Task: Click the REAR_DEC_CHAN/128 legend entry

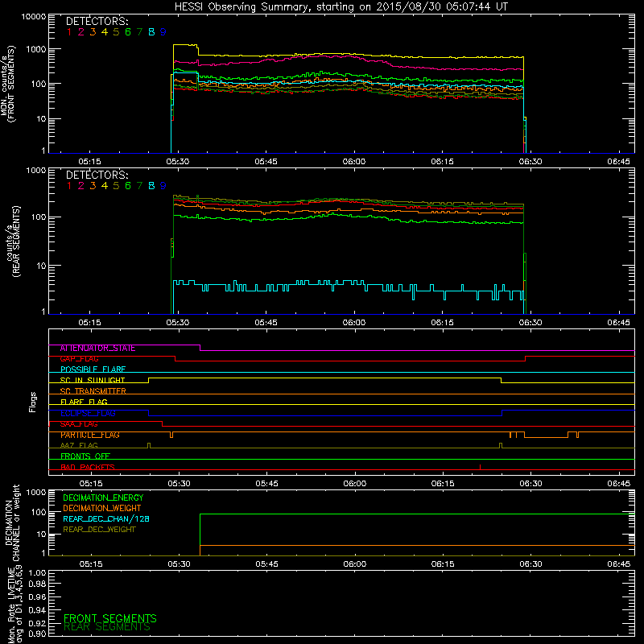Action: (x=106, y=519)
